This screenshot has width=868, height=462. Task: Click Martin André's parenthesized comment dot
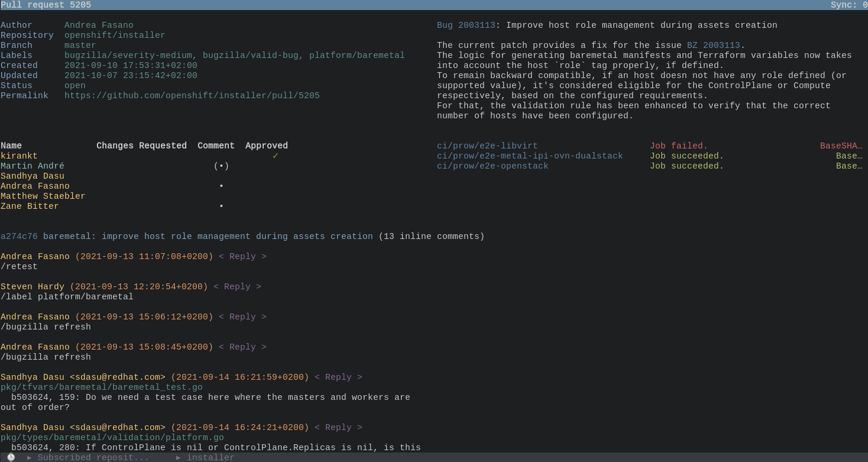pos(221,166)
